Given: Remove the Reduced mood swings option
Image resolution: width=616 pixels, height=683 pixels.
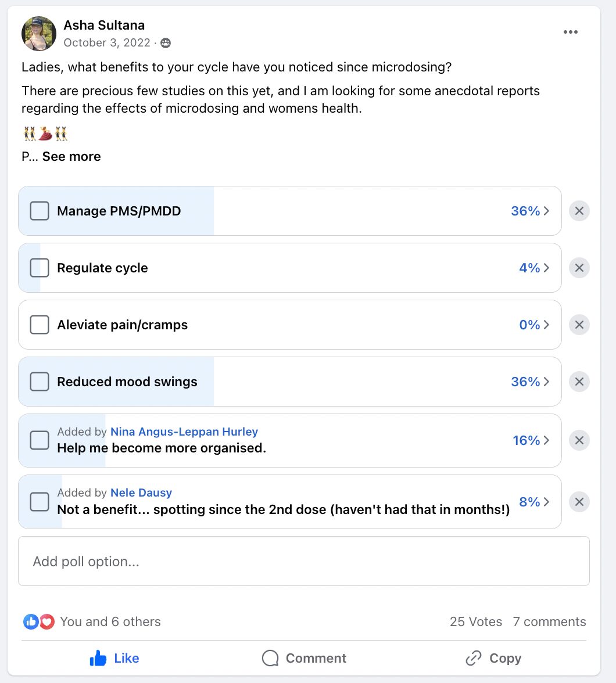Looking at the screenshot, I should point(579,382).
